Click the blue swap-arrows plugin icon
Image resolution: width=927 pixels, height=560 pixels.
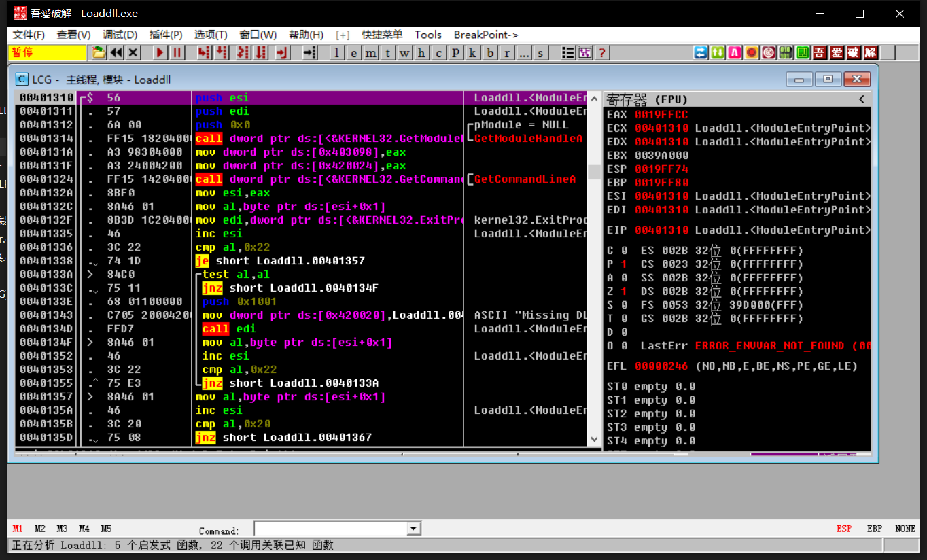point(701,52)
